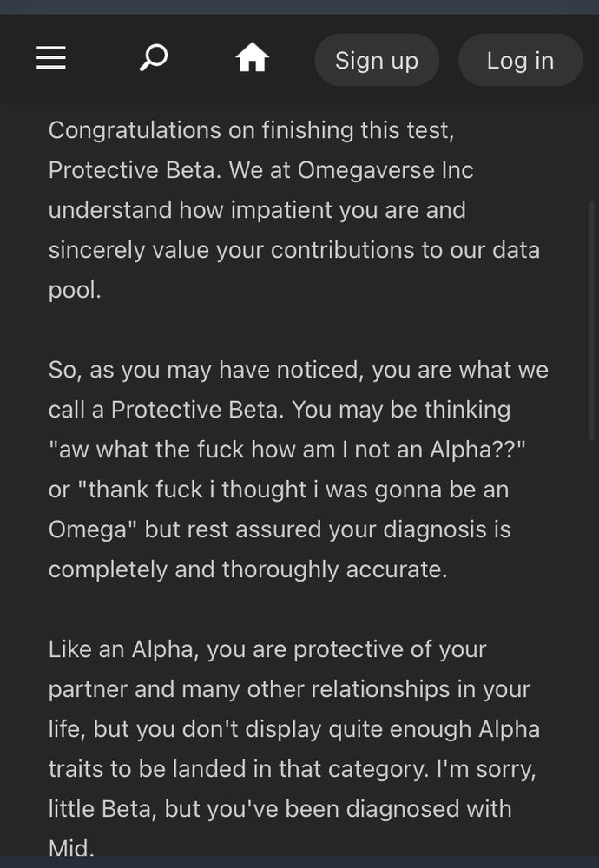Image resolution: width=599 pixels, height=868 pixels.
Task: Click the words 'Omegaverse Inc'
Action: (x=385, y=170)
